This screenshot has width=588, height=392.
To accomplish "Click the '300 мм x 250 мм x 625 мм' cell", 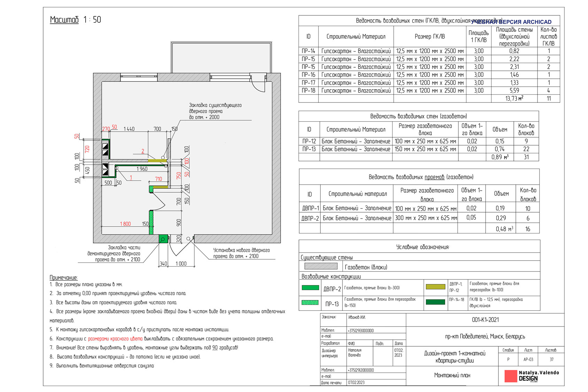I will (x=426, y=218).
